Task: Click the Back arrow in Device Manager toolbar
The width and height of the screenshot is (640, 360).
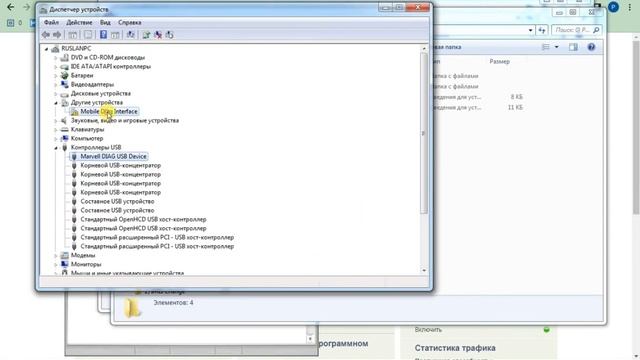Action: [x=46, y=35]
